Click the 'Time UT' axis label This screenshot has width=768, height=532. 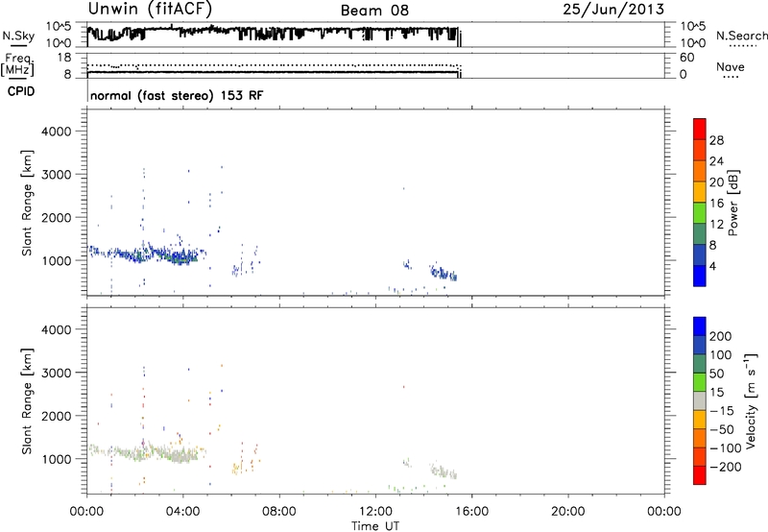(375, 526)
